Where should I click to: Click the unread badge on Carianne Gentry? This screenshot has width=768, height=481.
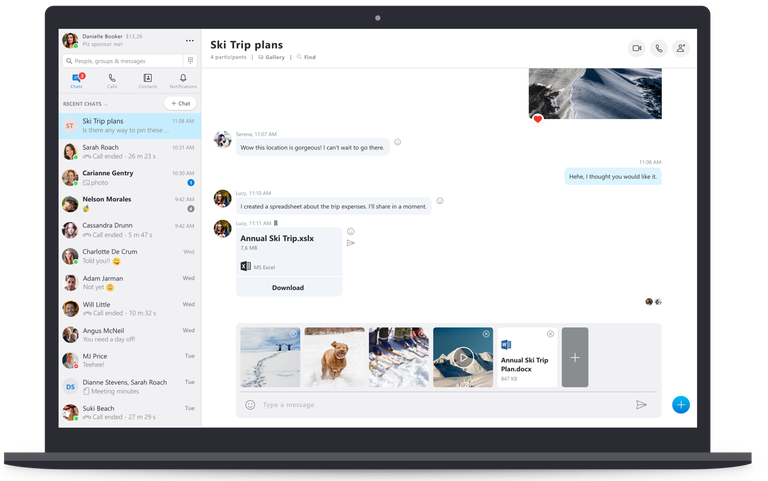click(x=191, y=183)
